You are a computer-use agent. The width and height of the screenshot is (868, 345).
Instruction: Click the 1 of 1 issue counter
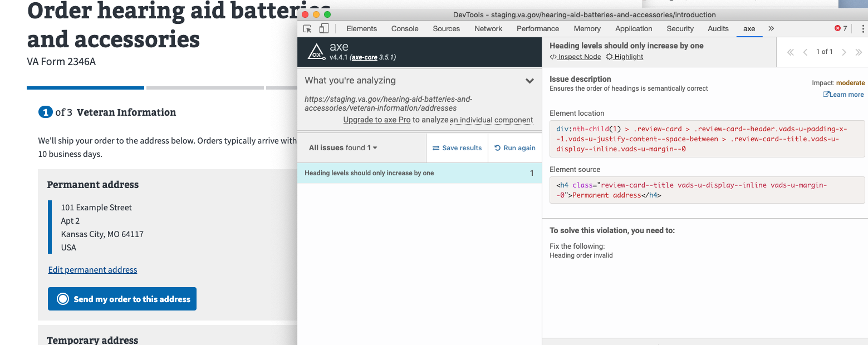825,52
